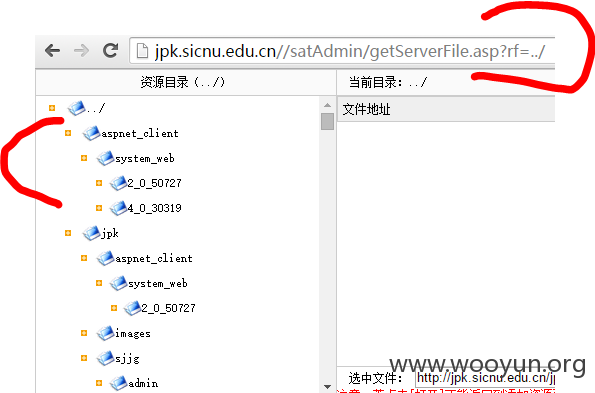Click the jpk folder icon

tap(91, 233)
